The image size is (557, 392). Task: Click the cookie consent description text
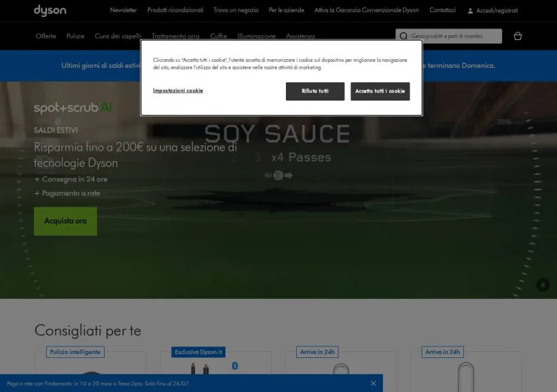[281, 64]
